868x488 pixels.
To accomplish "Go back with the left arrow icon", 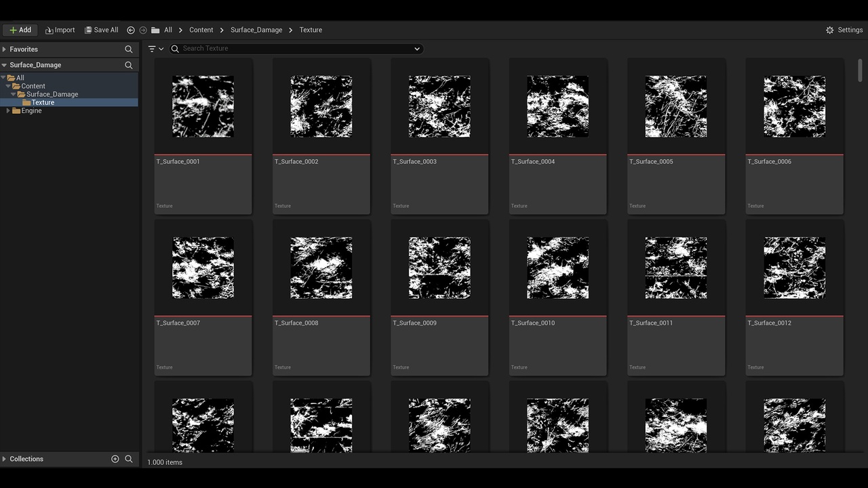I will coord(131,30).
